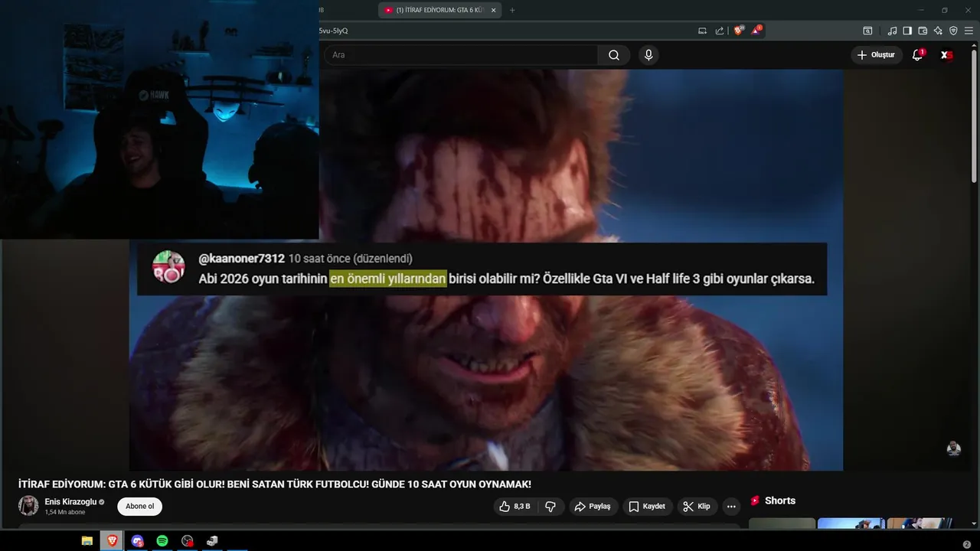Open Discord from the taskbar
Screen dimensions: 980x551
click(137, 541)
